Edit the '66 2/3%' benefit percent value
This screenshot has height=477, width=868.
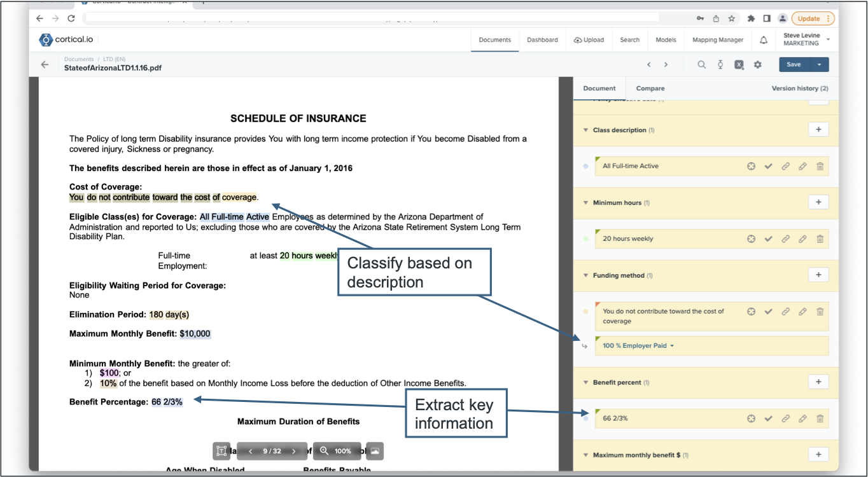803,418
